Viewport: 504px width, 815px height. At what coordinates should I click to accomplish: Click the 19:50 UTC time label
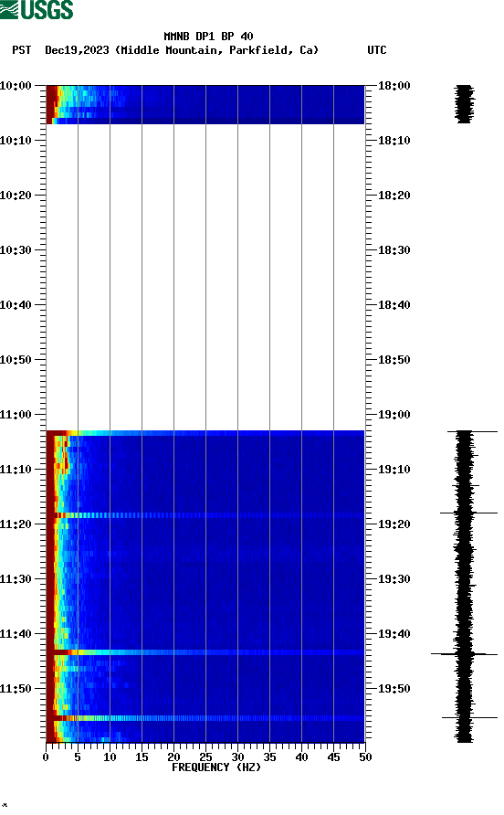[x=394, y=689]
